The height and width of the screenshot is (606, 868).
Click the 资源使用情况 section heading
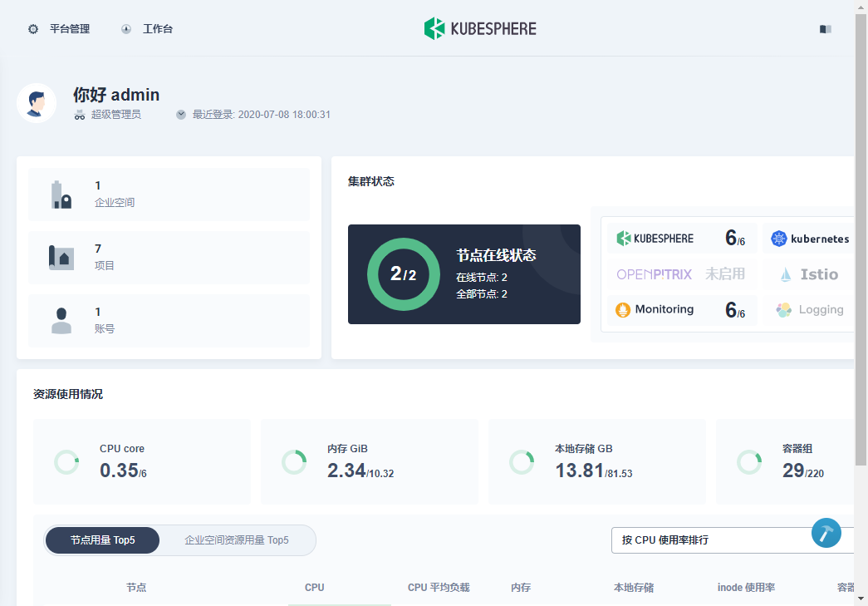point(68,394)
